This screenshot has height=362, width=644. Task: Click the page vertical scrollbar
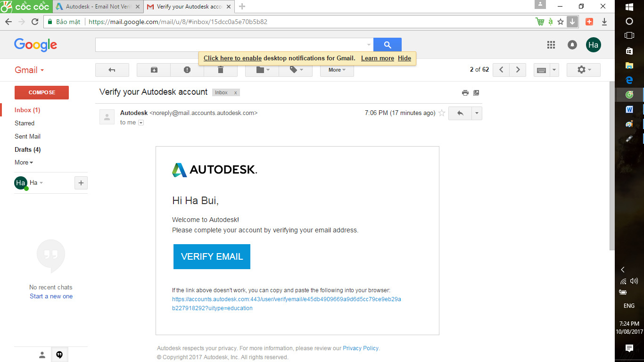click(612, 165)
